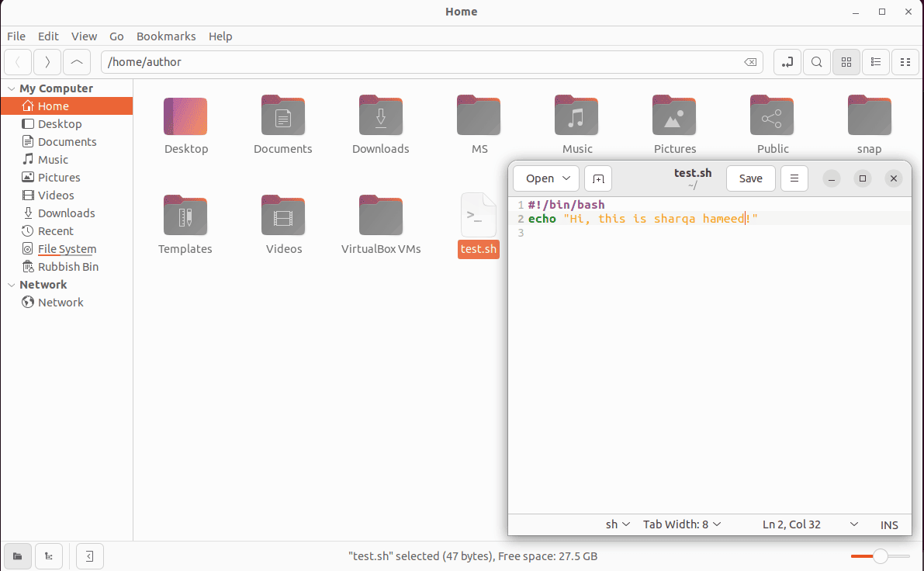Switch sidebar to tree view mode
Image resolution: width=924 pixels, height=571 pixels.
tap(48, 556)
